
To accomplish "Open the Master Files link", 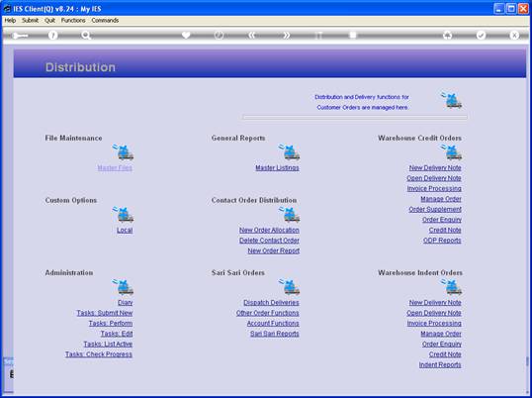I will coord(115,167).
